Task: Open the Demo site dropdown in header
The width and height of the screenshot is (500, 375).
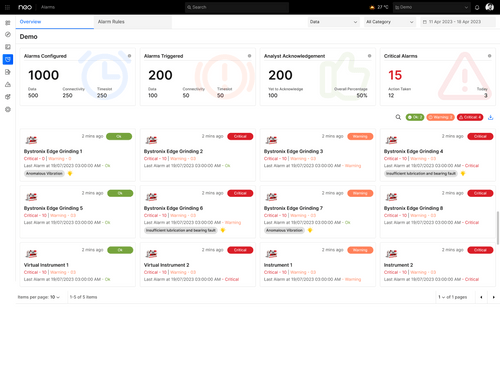Action: point(431,7)
